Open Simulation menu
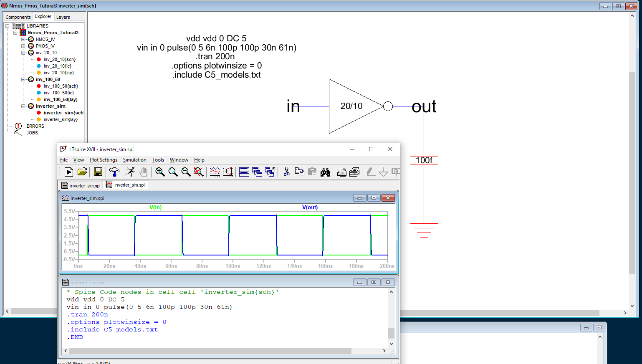This screenshot has height=364, width=642. pos(135,160)
